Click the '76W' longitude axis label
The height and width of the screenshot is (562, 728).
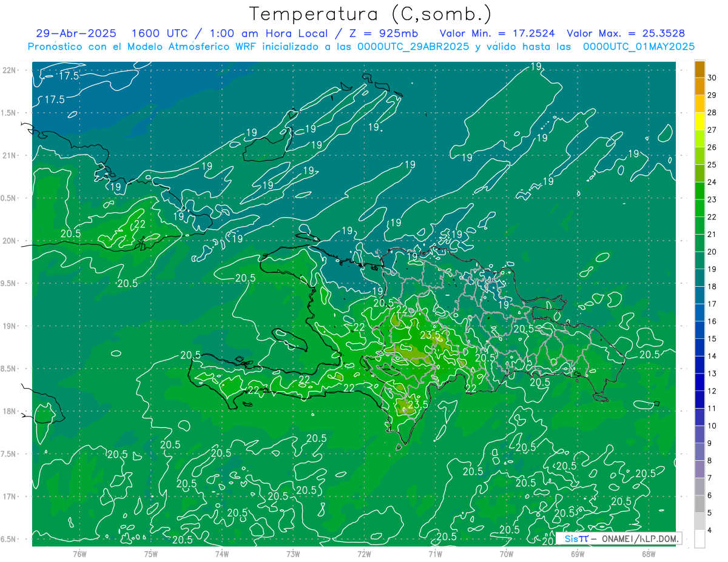(x=79, y=554)
